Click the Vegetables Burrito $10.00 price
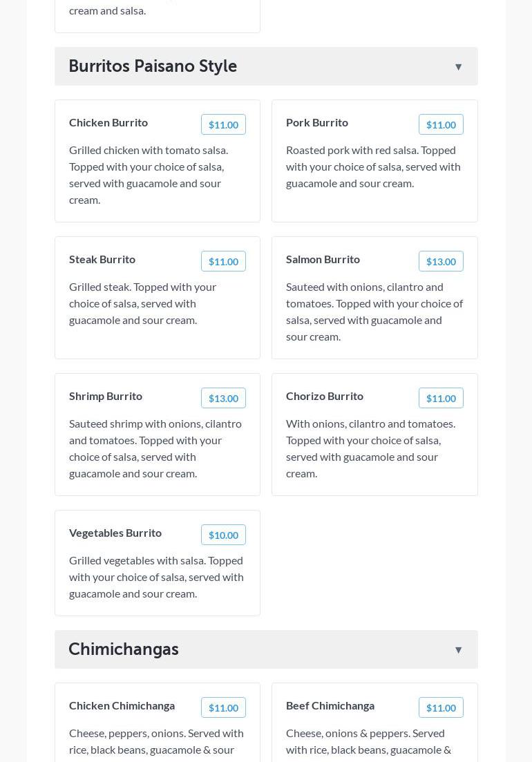The height and width of the screenshot is (762, 532). coord(223,535)
